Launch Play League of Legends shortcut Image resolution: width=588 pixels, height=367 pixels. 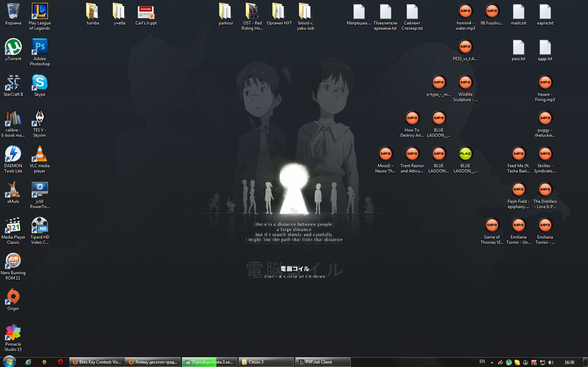[39, 16]
